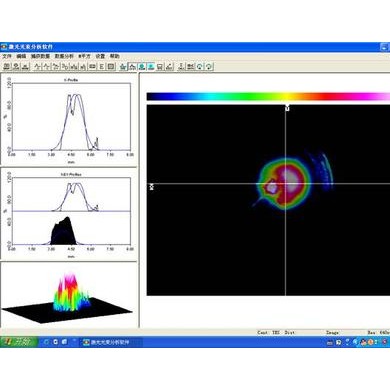Open the Windows Start menu
The height and width of the screenshot is (390, 390).
[x=19, y=342]
